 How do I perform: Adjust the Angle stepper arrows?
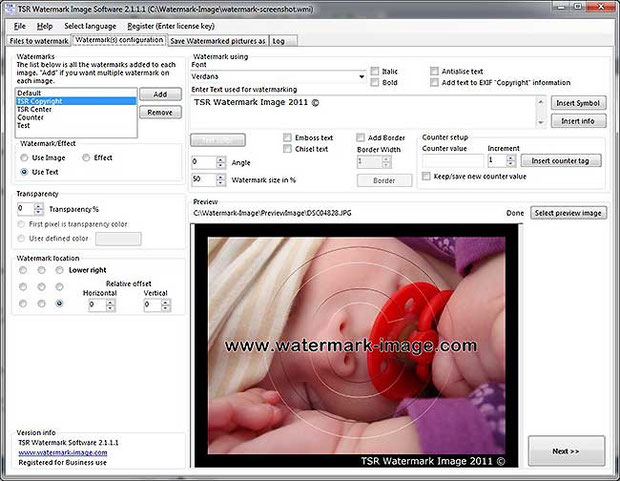click(x=221, y=163)
